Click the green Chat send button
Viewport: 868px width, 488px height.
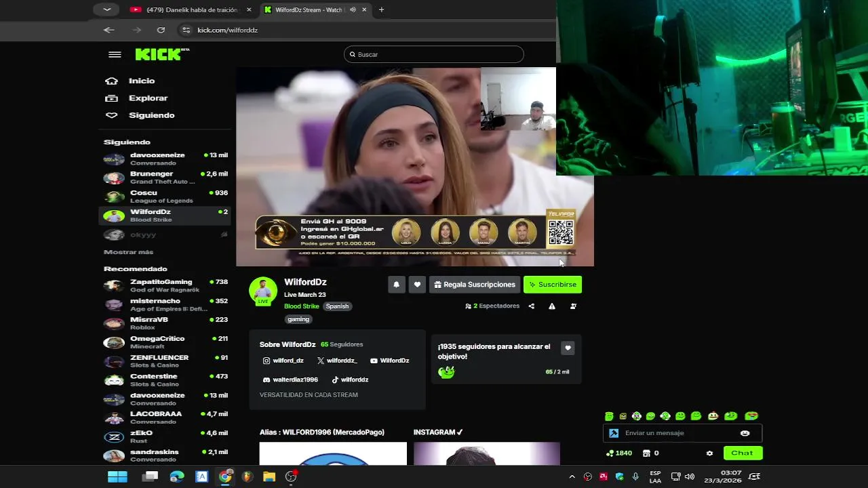[x=743, y=453]
